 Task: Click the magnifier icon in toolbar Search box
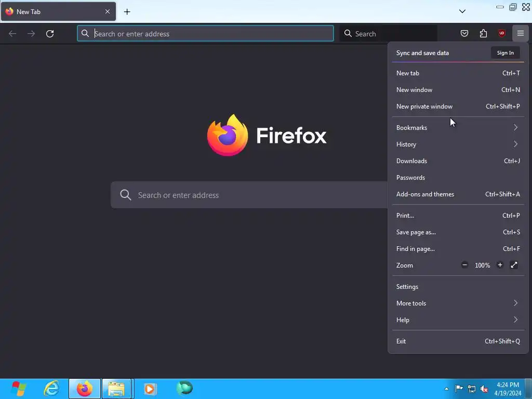(x=348, y=33)
